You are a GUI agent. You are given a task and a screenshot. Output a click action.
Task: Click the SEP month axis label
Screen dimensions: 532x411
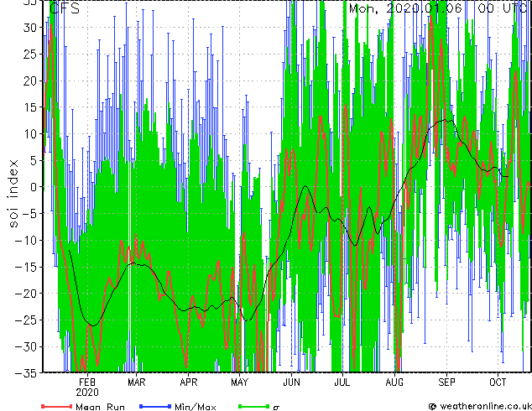446,382
